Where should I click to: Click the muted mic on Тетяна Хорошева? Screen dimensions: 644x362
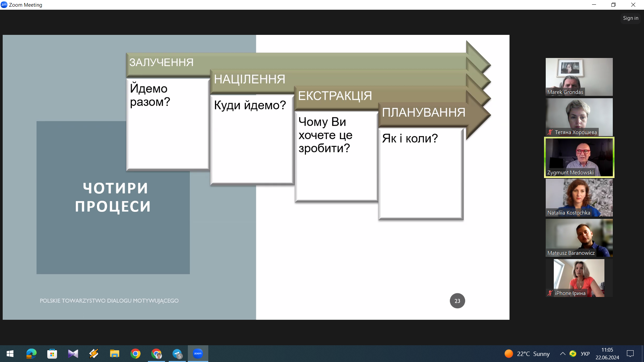pyautogui.click(x=550, y=132)
